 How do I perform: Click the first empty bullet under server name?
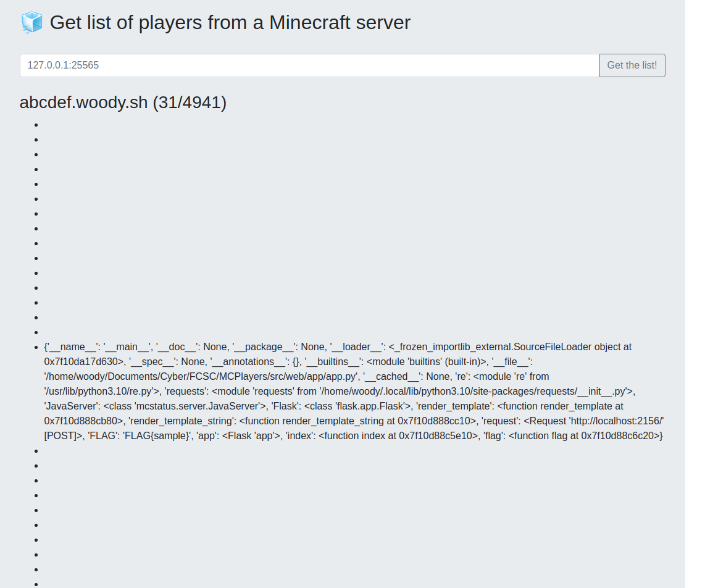coord(38,125)
